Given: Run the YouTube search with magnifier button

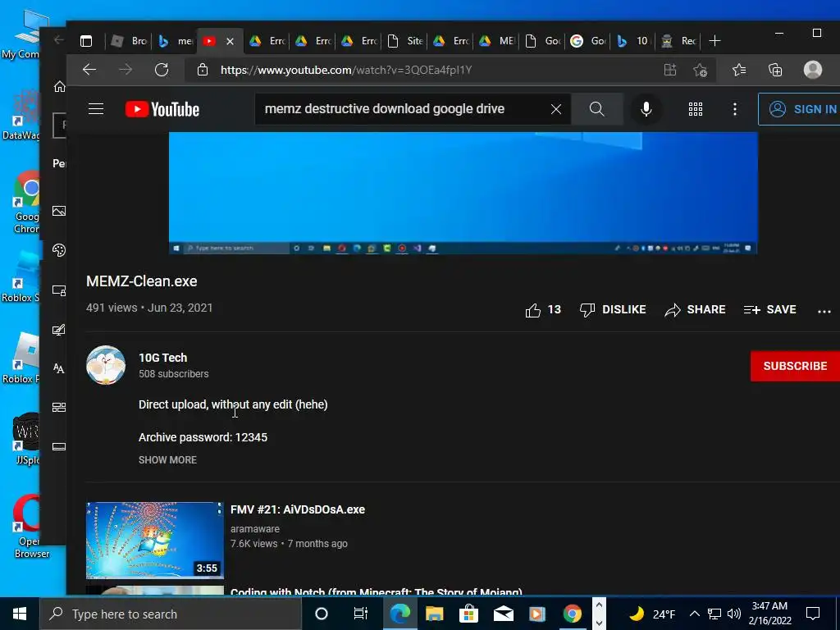Looking at the screenshot, I should point(597,109).
